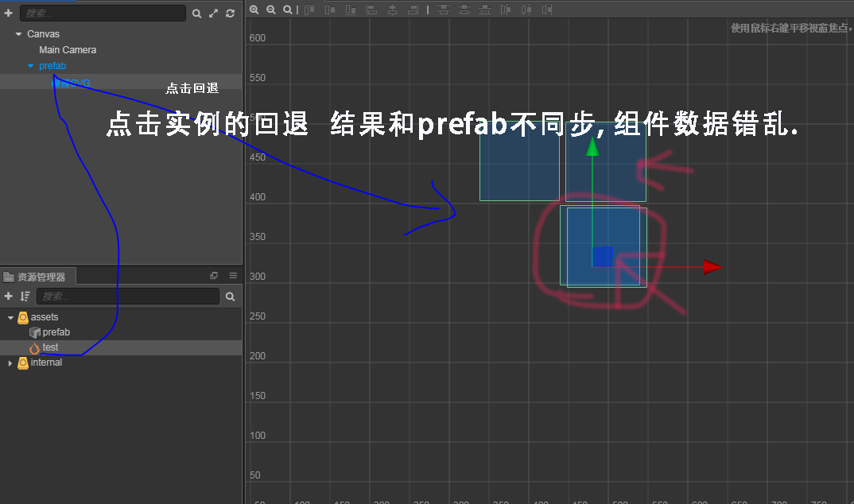Distribute nodes by vertical centers

tap(464, 10)
